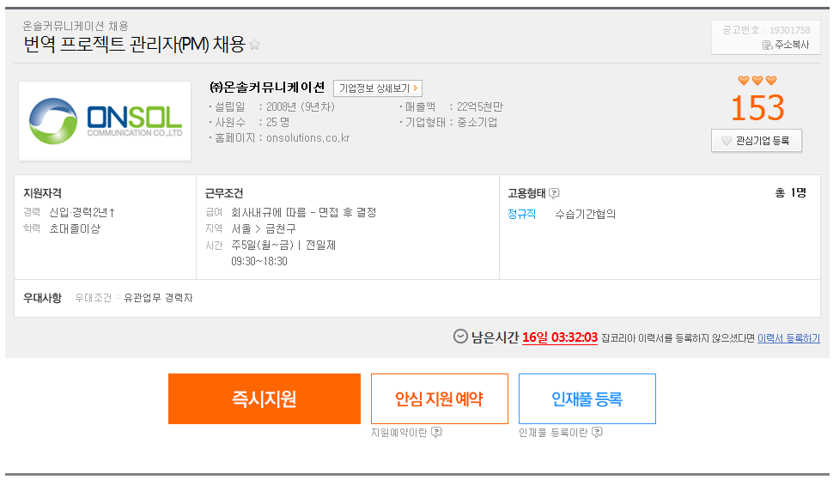This screenshot has height=504, width=833.
Task: Click the three orange hearts rating icon
Action: (757, 80)
